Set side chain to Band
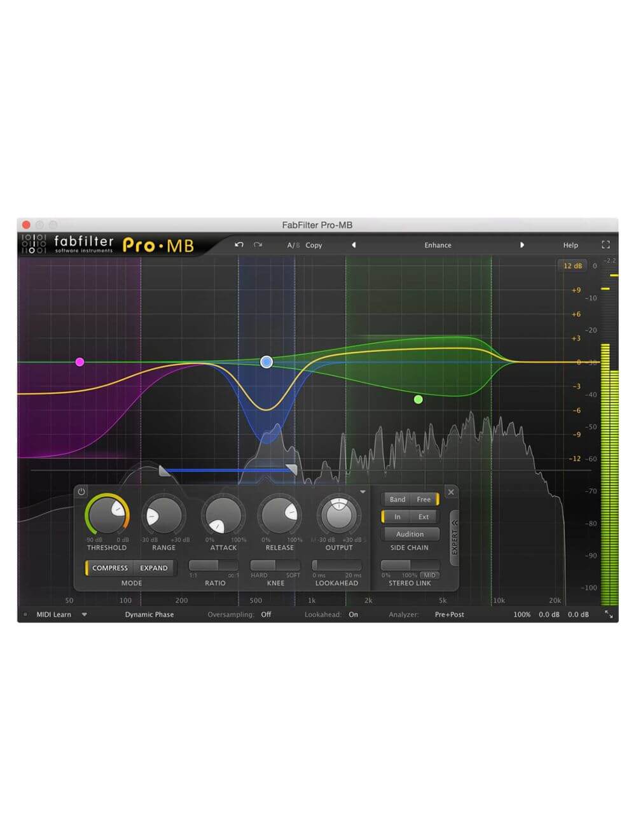The image size is (636, 840). [x=397, y=500]
